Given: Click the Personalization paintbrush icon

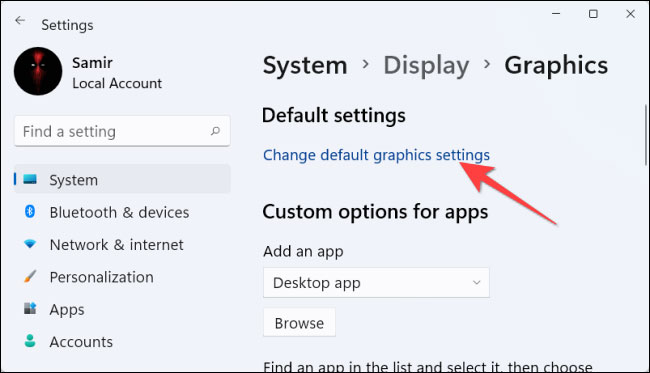Looking at the screenshot, I should click(30, 276).
